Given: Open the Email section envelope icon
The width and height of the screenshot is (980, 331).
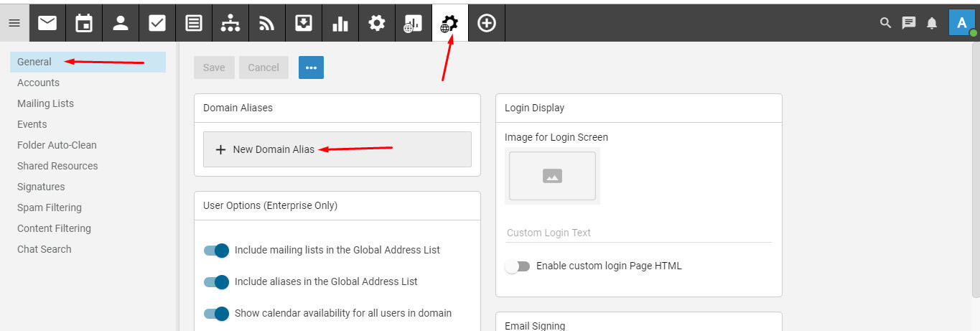Looking at the screenshot, I should pos(47,23).
